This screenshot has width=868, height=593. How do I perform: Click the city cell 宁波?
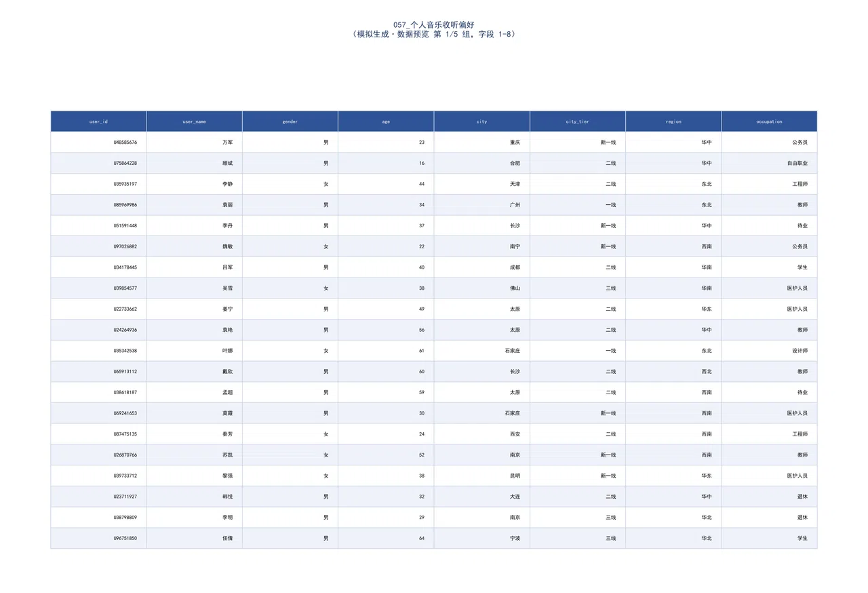482,538
